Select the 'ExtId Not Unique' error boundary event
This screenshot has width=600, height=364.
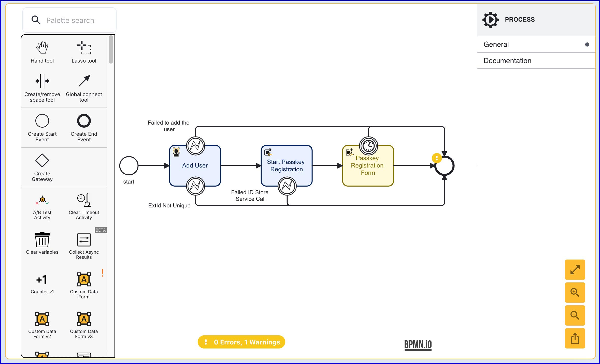(195, 186)
